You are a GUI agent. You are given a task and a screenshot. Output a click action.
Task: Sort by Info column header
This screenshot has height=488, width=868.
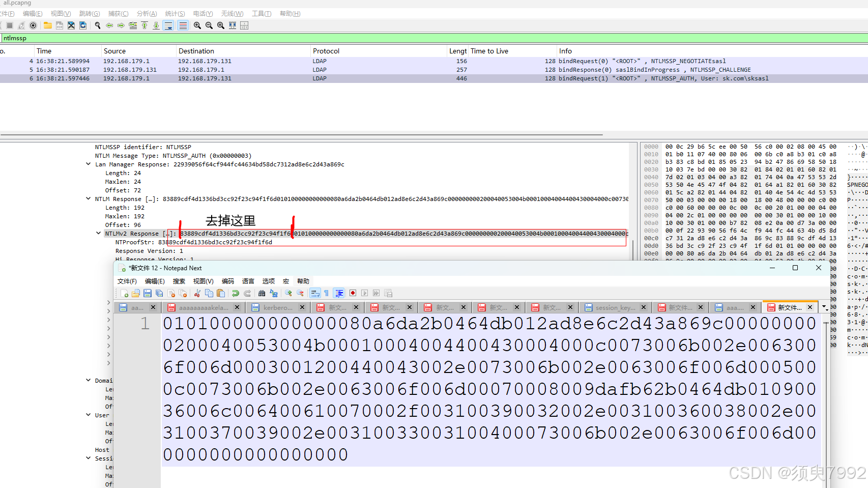click(x=711, y=51)
